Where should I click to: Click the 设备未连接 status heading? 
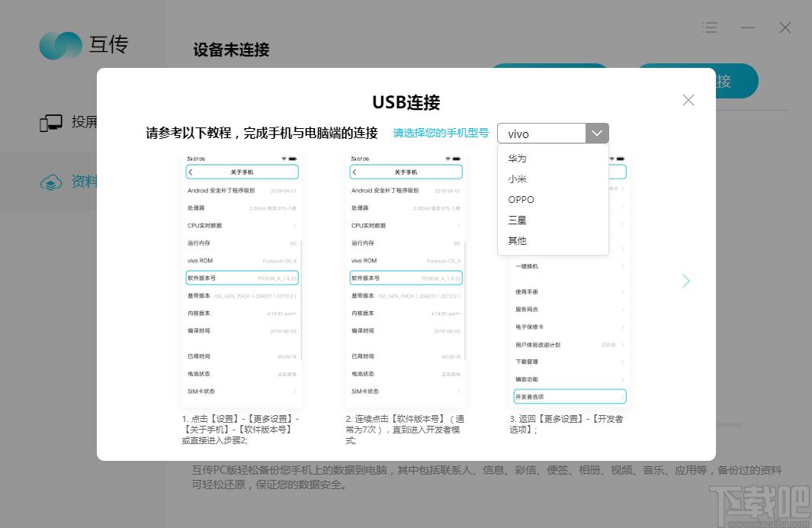pos(231,50)
